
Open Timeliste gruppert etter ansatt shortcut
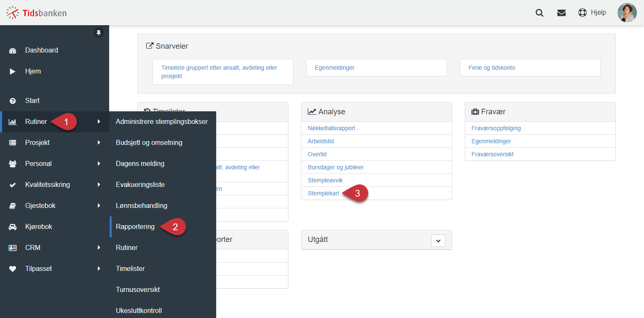coord(223,72)
